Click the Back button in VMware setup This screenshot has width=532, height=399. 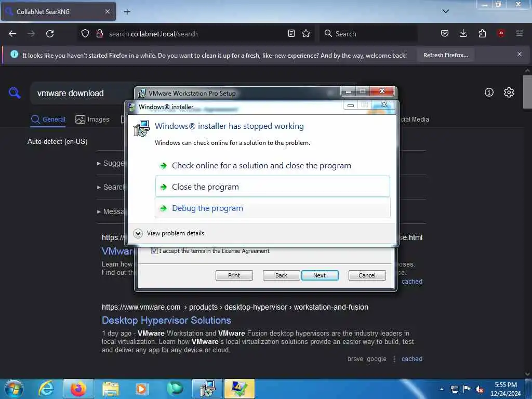pyautogui.click(x=281, y=275)
